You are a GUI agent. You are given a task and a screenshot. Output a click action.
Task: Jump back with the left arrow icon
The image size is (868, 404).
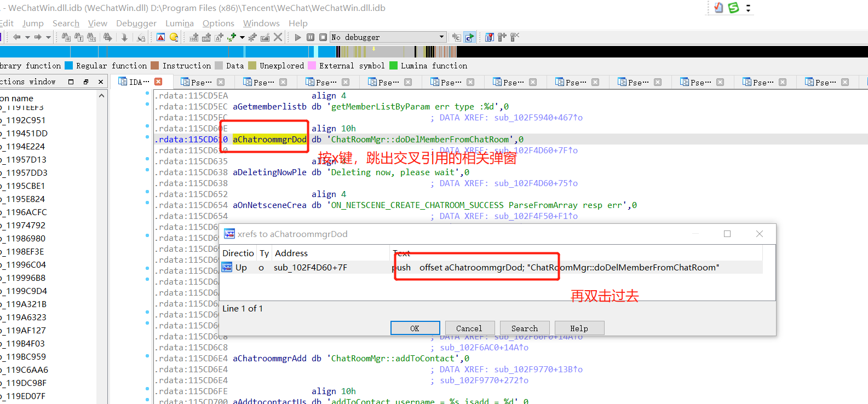16,37
